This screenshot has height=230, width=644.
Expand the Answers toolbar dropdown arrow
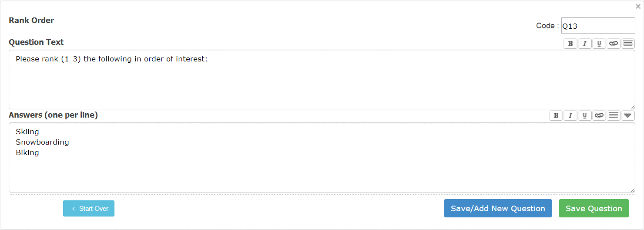click(x=627, y=115)
